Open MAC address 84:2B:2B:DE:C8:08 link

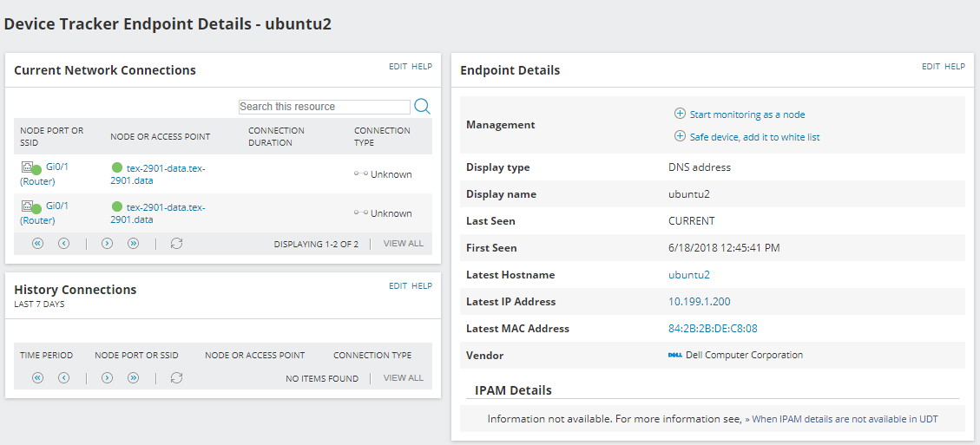[x=713, y=329]
